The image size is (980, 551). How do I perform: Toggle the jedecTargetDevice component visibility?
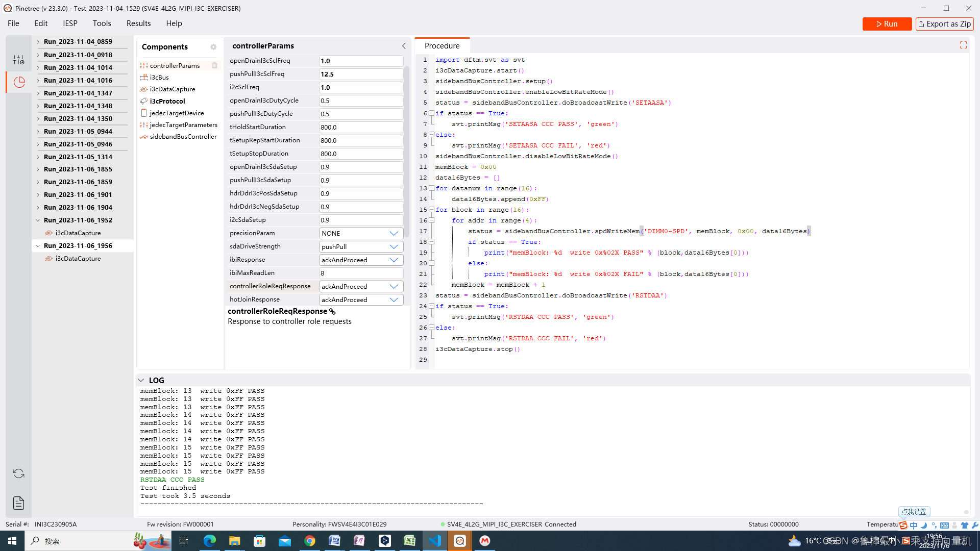(x=144, y=112)
